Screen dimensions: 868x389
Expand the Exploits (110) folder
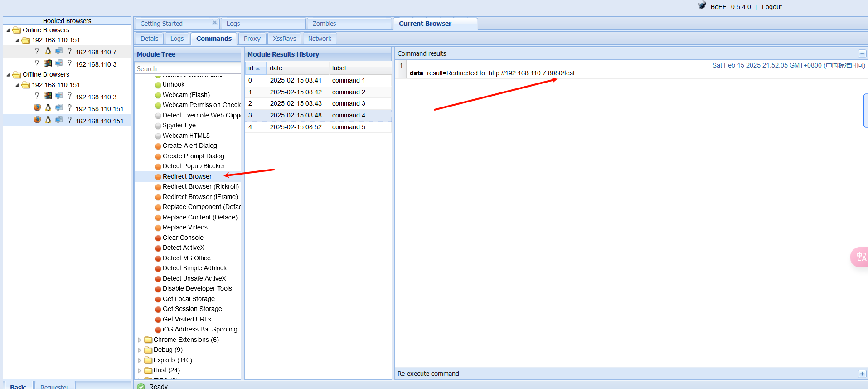pyautogui.click(x=139, y=360)
